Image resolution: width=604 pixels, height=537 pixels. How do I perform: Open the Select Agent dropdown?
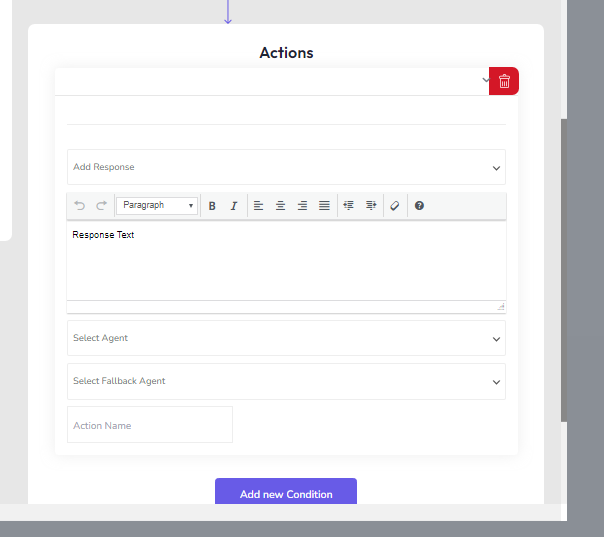[286, 338]
